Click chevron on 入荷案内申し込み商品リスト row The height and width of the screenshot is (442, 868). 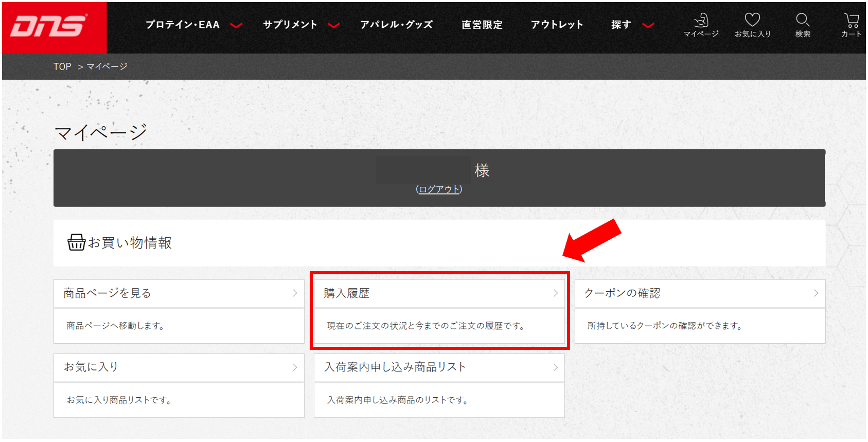556,367
